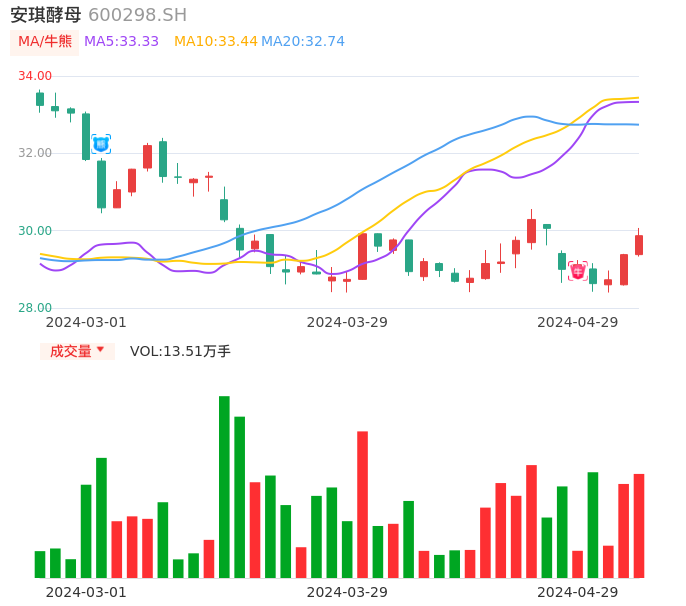Click the red arrow beside 成交量
This screenshot has height=606, width=686.
pyautogui.click(x=100, y=350)
